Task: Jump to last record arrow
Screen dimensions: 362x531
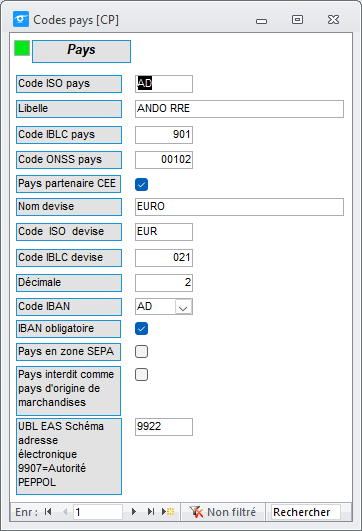Action: click(x=151, y=511)
